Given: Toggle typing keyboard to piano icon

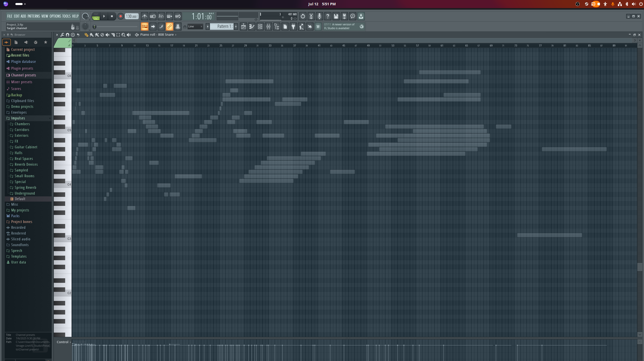Looking at the screenshot, I should pos(145,26).
